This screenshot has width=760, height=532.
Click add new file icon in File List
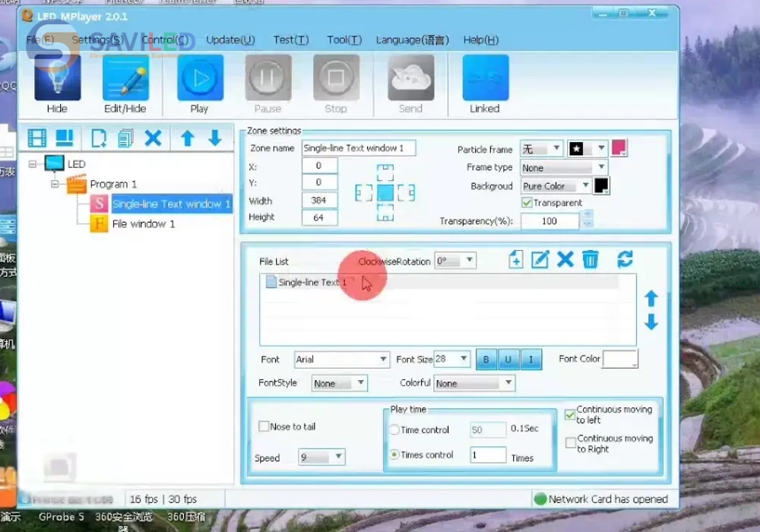(515, 260)
